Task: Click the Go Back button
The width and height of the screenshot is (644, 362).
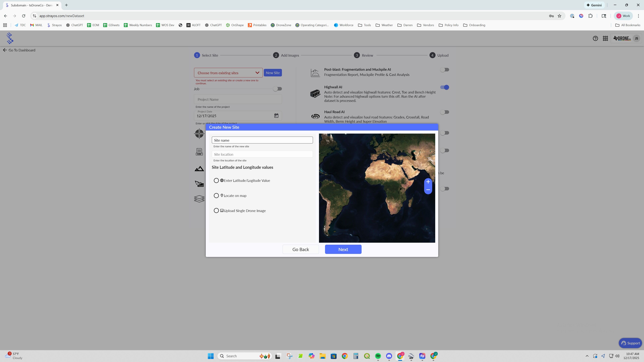Action: tap(301, 249)
